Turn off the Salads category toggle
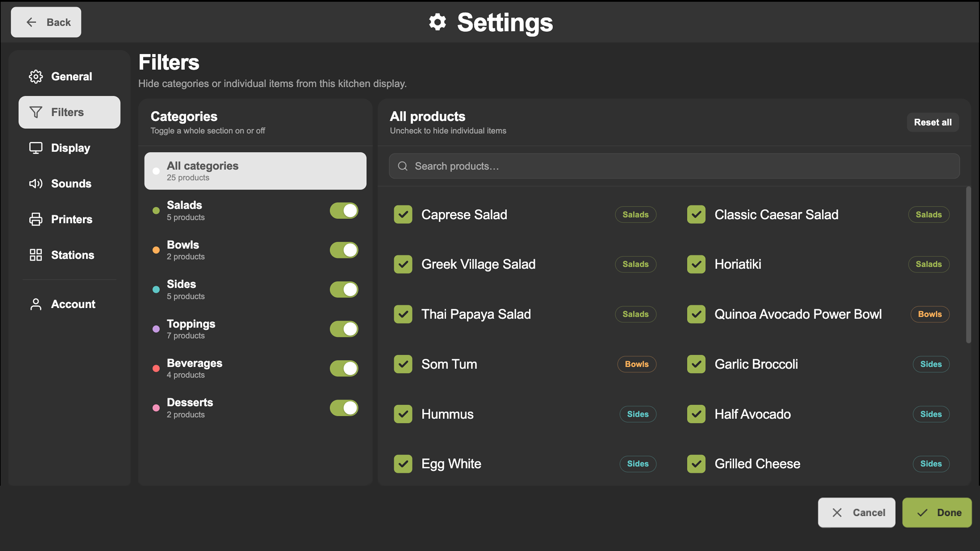Screen dimensions: 980x551 pyautogui.click(x=344, y=211)
